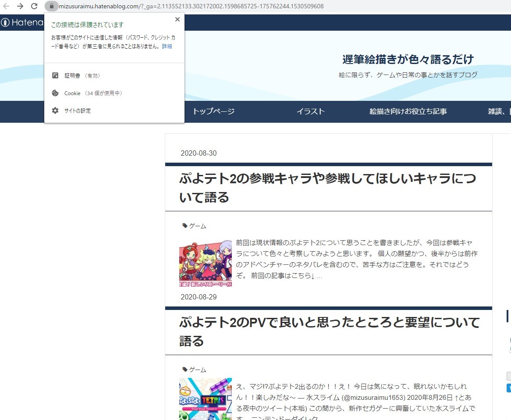Click the 2020-08-30 date link
The width and height of the screenshot is (511, 420).
coord(199,153)
